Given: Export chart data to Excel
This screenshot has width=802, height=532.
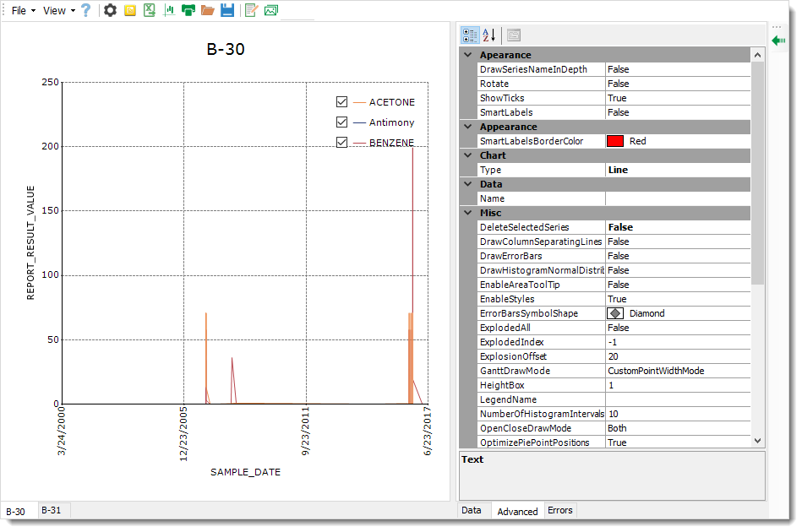Looking at the screenshot, I should [150, 10].
